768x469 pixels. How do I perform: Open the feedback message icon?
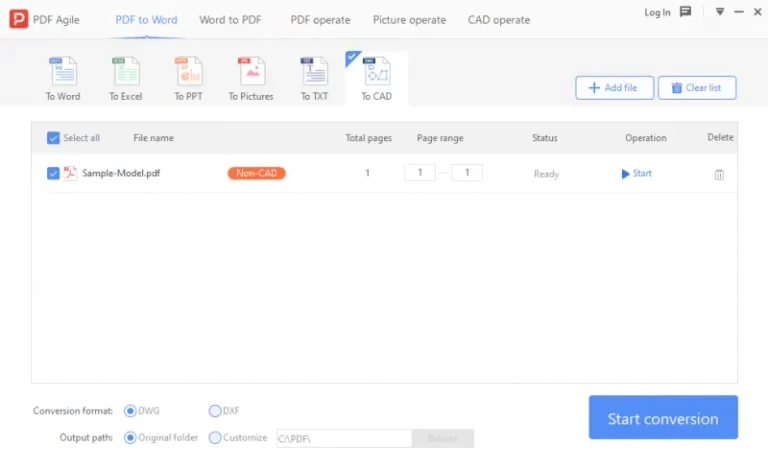point(685,12)
